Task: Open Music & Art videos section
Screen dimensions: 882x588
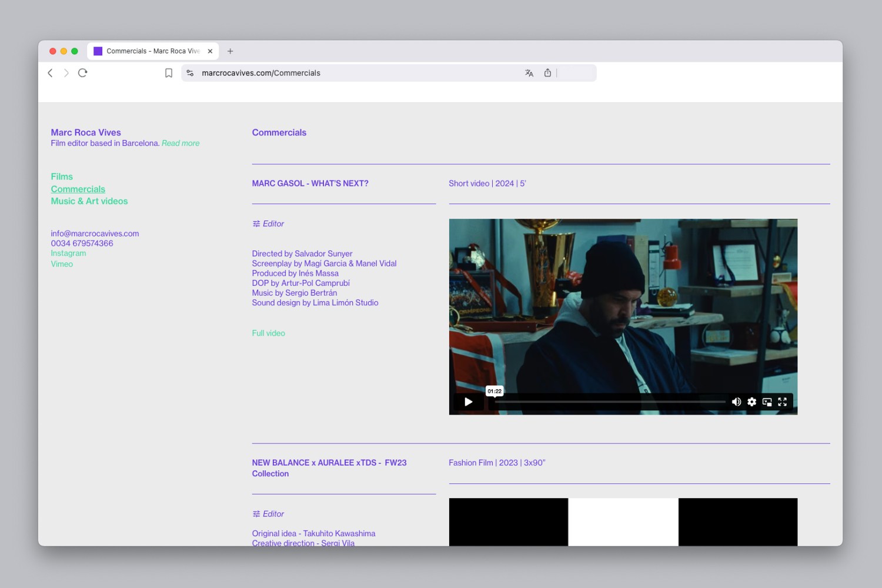Action: tap(89, 201)
